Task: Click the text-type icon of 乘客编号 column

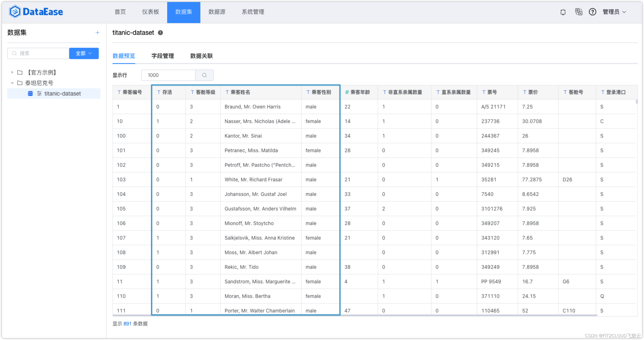Action: pyautogui.click(x=119, y=92)
